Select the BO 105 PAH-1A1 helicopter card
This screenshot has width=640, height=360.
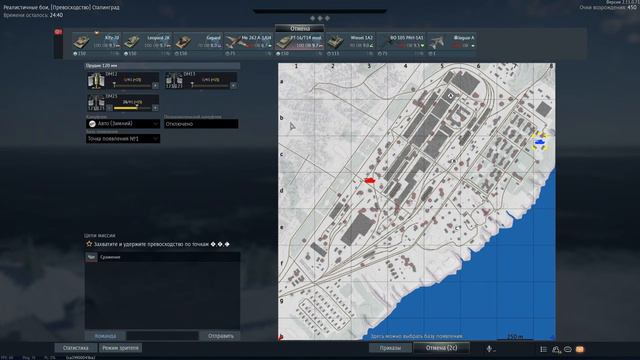click(401, 44)
